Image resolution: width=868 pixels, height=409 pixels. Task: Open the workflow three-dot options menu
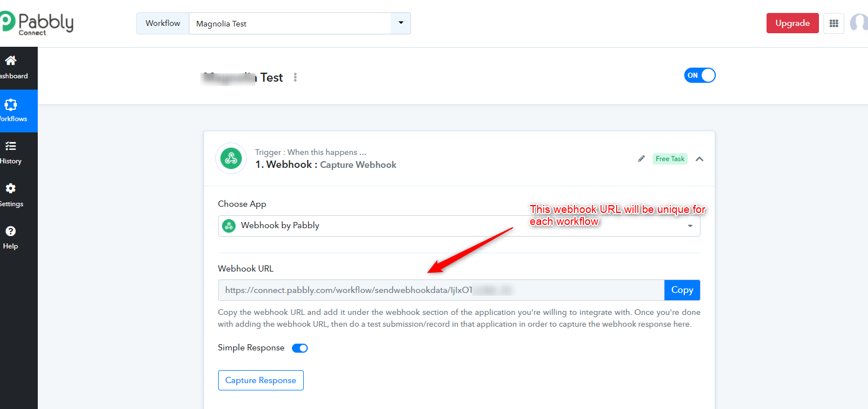[x=295, y=78]
